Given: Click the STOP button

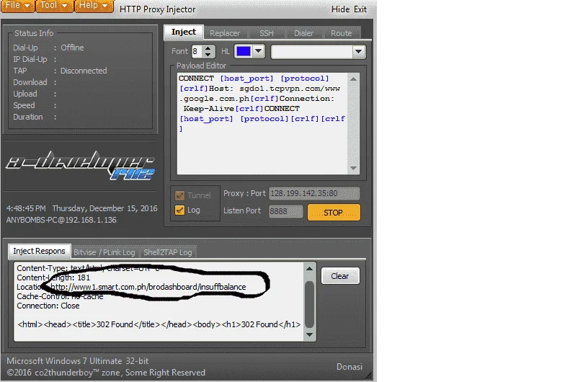Looking at the screenshot, I should pos(334,213).
